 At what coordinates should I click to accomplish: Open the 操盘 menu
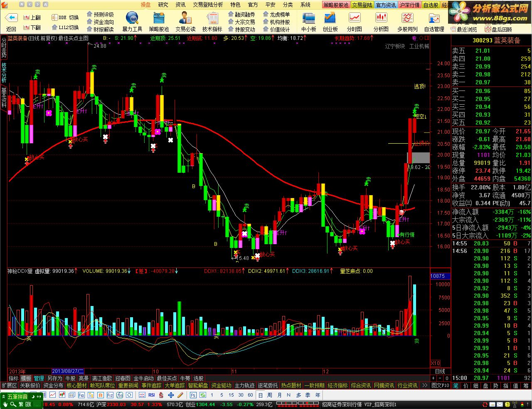(x=146, y=5)
